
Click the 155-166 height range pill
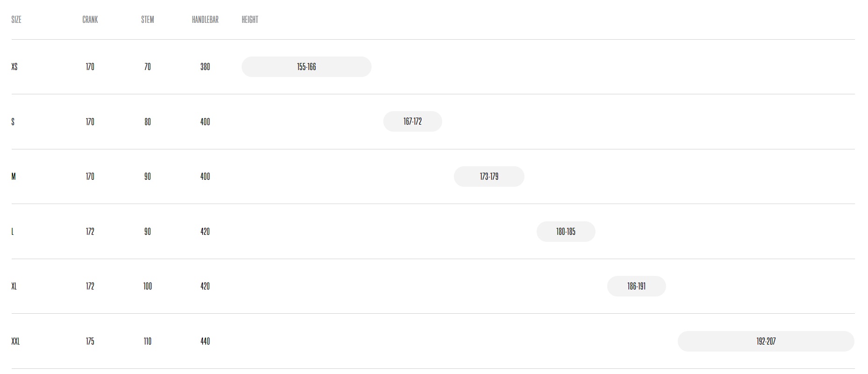pos(307,67)
